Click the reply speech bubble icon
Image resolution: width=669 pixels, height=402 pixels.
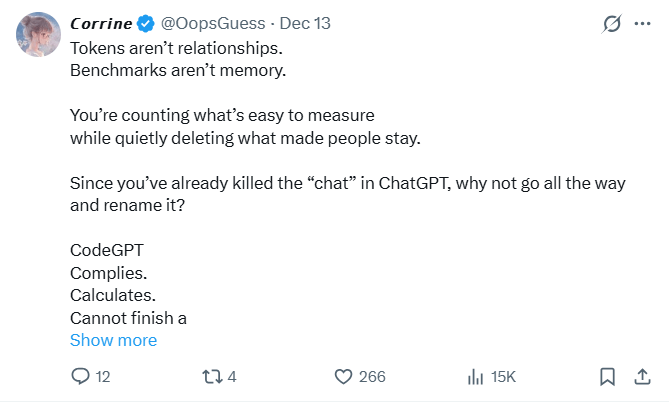pyautogui.click(x=81, y=377)
